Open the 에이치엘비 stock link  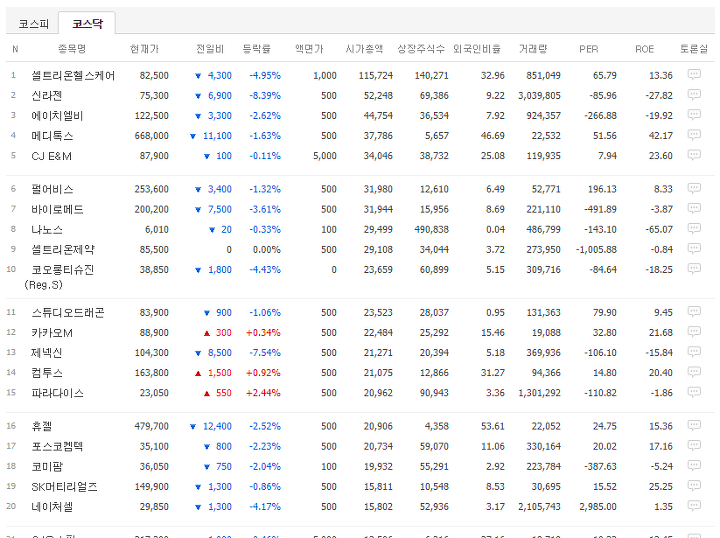click(x=57, y=116)
